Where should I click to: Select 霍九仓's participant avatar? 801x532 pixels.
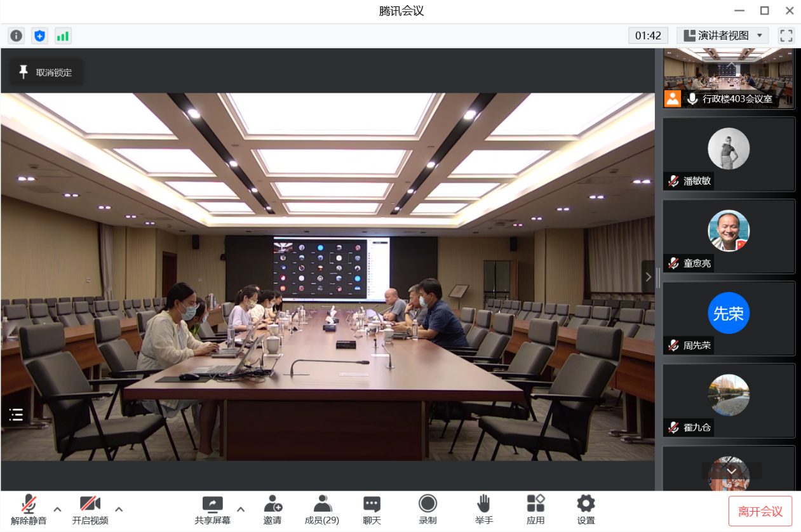click(x=729, y=395)
